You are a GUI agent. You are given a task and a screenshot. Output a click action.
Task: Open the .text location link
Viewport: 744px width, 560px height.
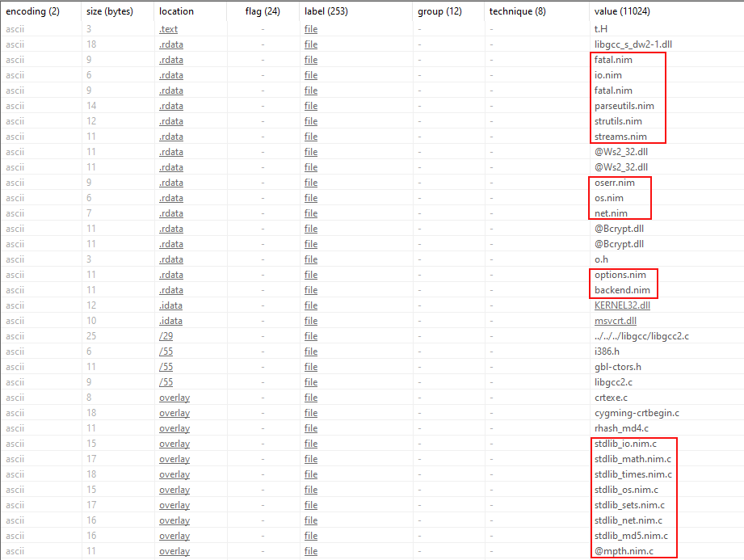point(169,29)
